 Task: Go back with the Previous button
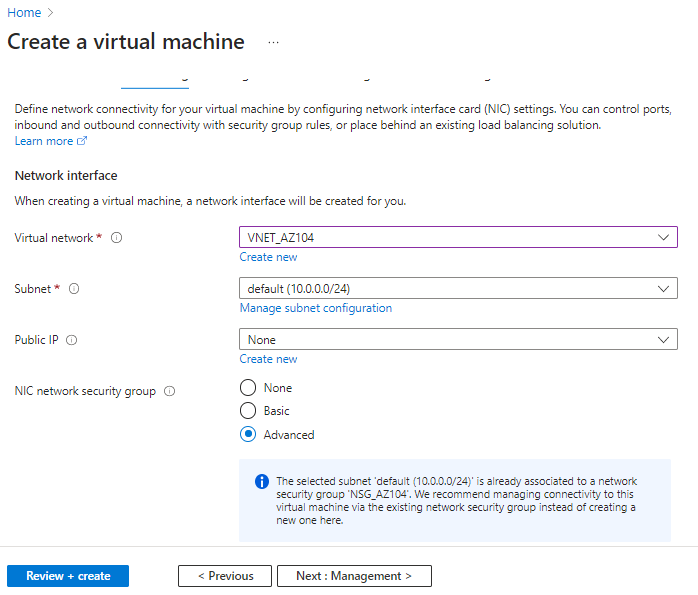pyautogui.click(x=225, y=576)
